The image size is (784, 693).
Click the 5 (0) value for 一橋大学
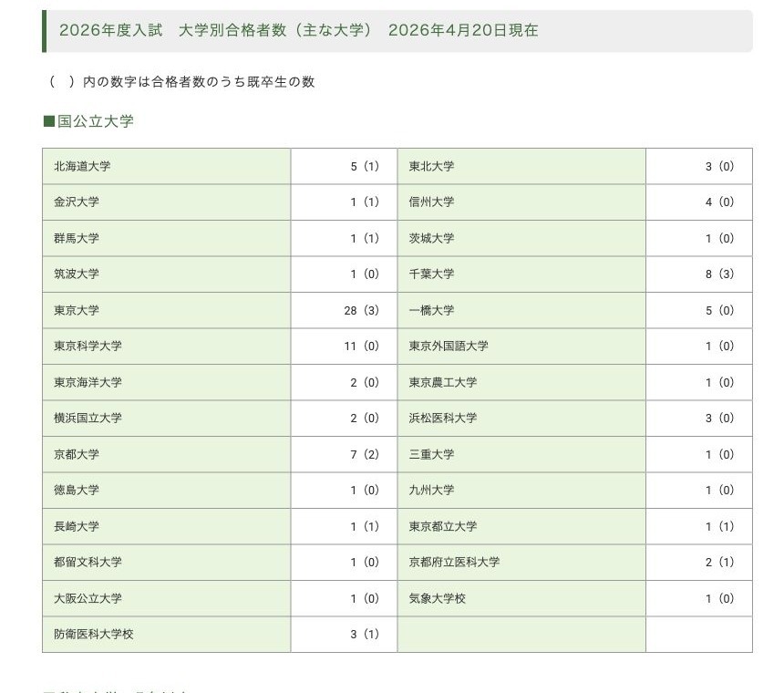pos(719,310)
